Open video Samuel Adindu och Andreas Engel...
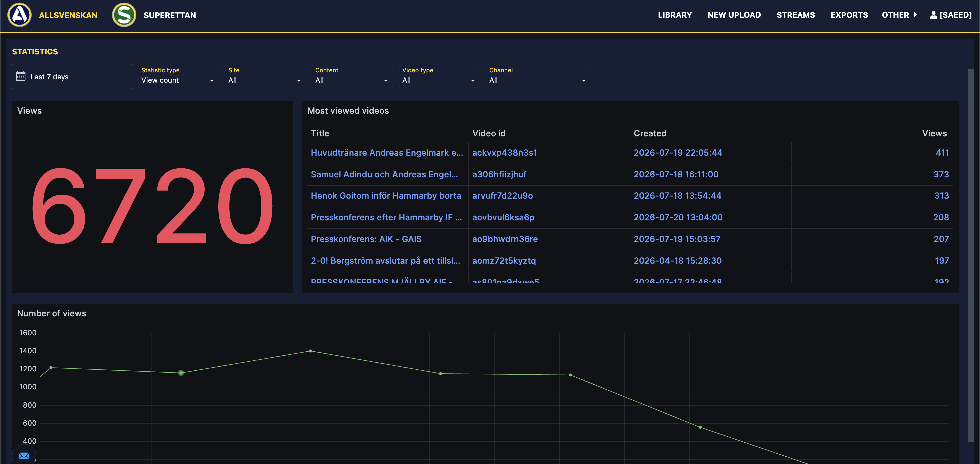 pos(384,174)
